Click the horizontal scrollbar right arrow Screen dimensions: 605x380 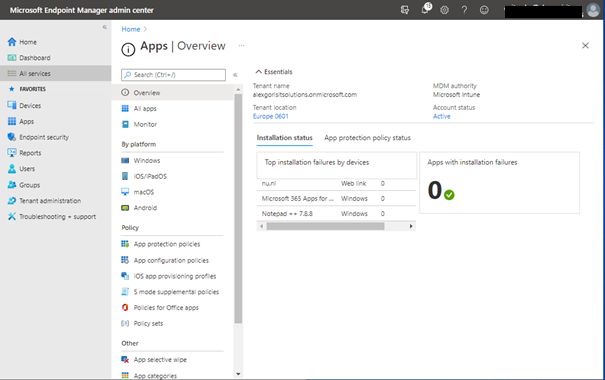point(411,226)
